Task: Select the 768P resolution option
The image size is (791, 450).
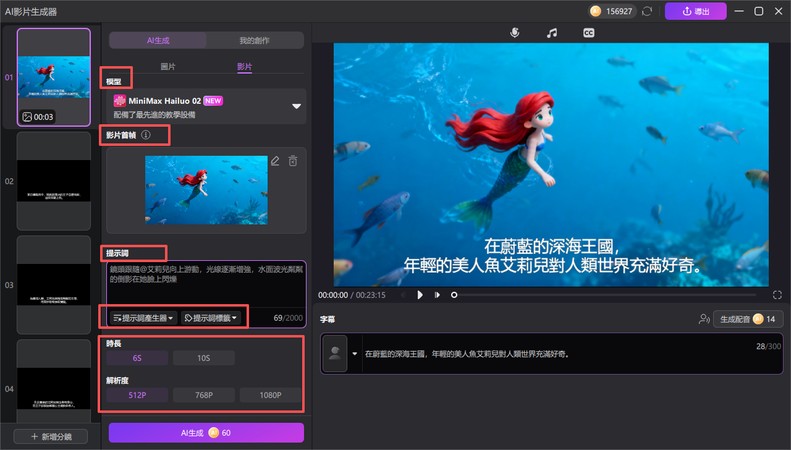Action: (204, 395)
